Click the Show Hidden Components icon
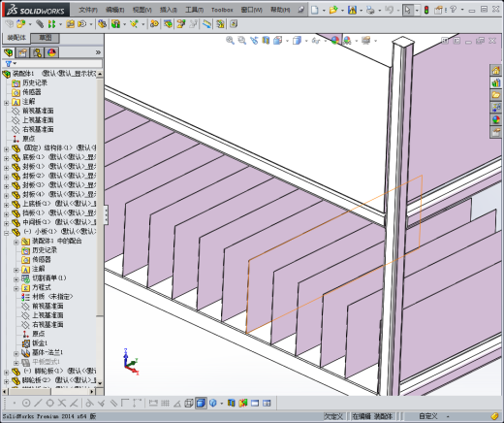This screenshot has width=504, height=423. click(103, 24)
